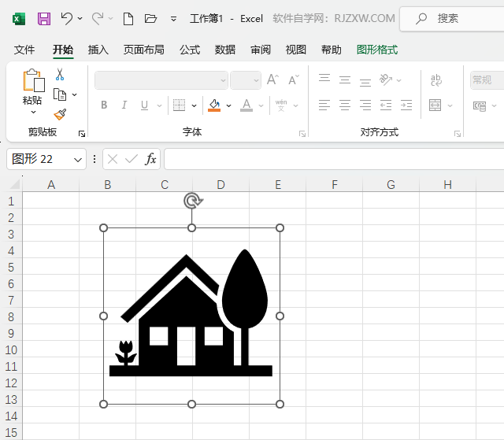Switch to the 页面布局 tab
504x440 pixels.
[144, 50]
